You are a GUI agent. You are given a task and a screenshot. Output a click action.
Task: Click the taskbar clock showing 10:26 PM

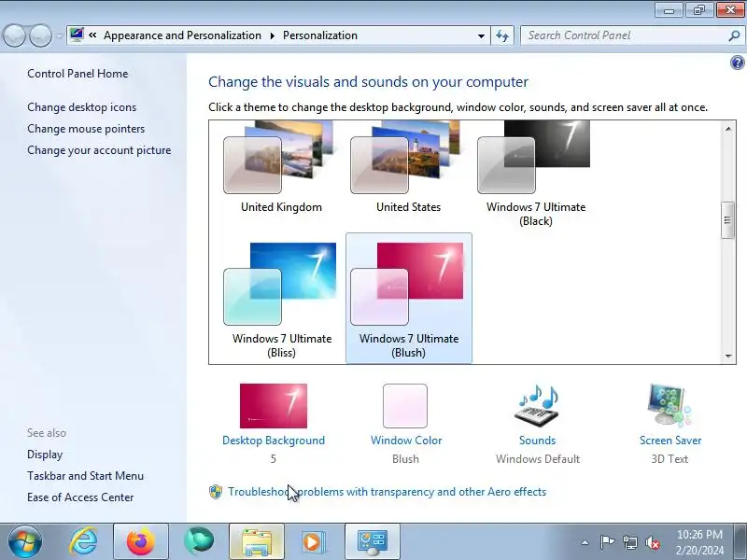(x=699, y=542)
